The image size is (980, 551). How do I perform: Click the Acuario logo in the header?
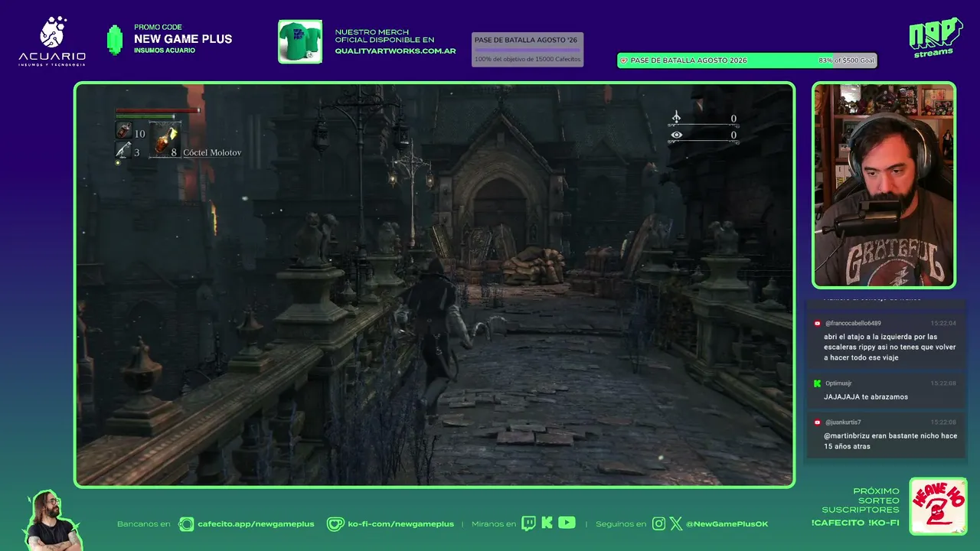(x=52, y=41)
